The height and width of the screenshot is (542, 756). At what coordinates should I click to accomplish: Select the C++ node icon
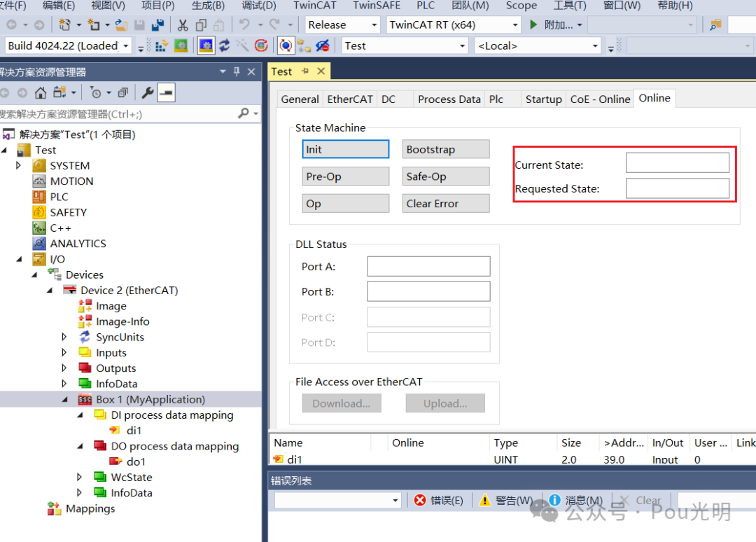tap(39, 228)
